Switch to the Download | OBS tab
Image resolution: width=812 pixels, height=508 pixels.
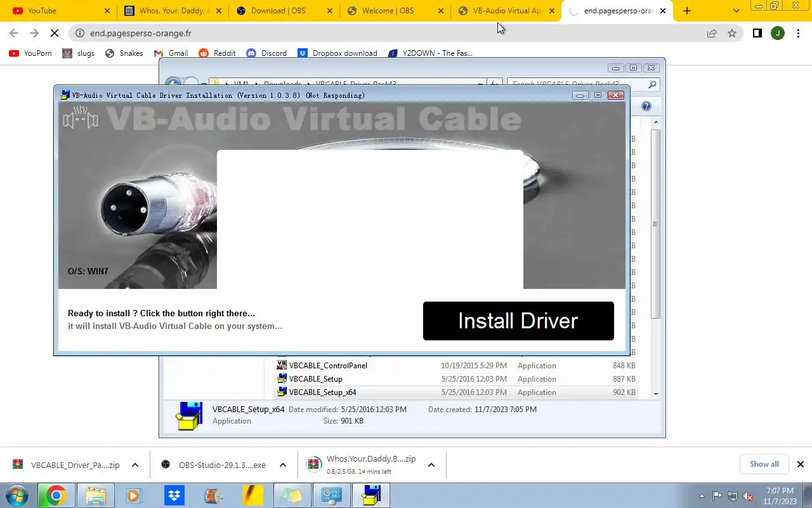pyautogui.click(x=284, y=11)
